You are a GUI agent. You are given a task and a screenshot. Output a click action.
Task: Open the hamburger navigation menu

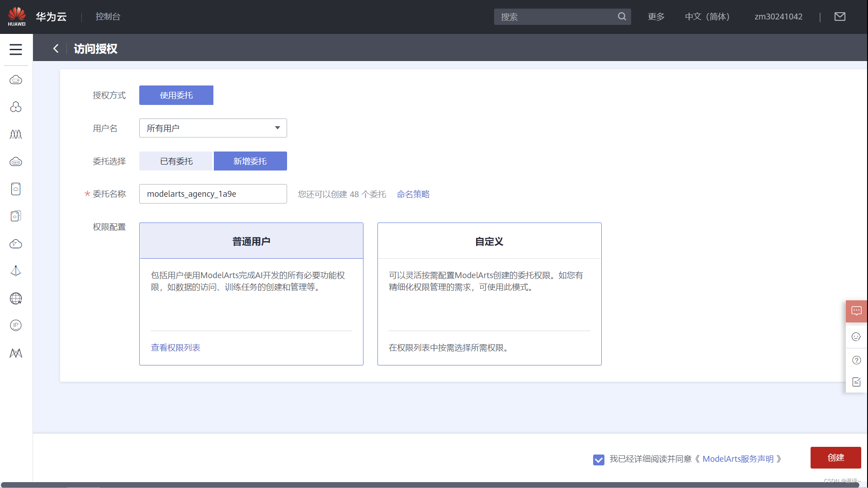[16, 49]
